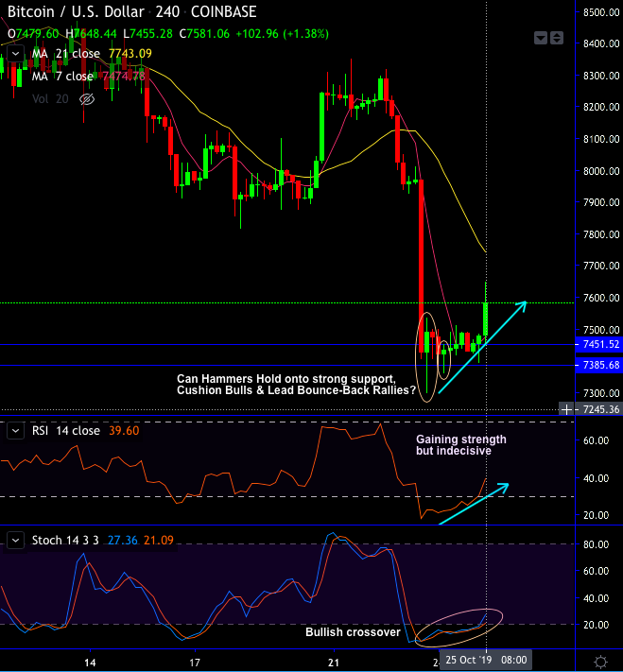Click the date label 17 on time axis

point(195,663)
